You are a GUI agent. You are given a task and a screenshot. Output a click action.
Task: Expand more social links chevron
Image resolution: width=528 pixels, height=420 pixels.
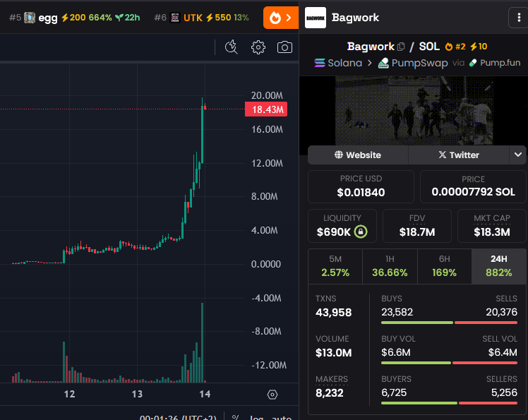pos(518,155)
